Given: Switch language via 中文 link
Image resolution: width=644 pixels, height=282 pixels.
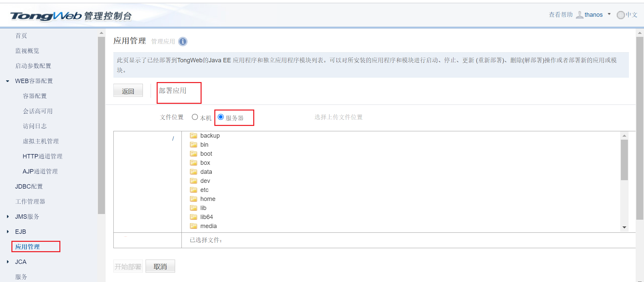Looking at the screenshot, I should (x=632, y=15).
